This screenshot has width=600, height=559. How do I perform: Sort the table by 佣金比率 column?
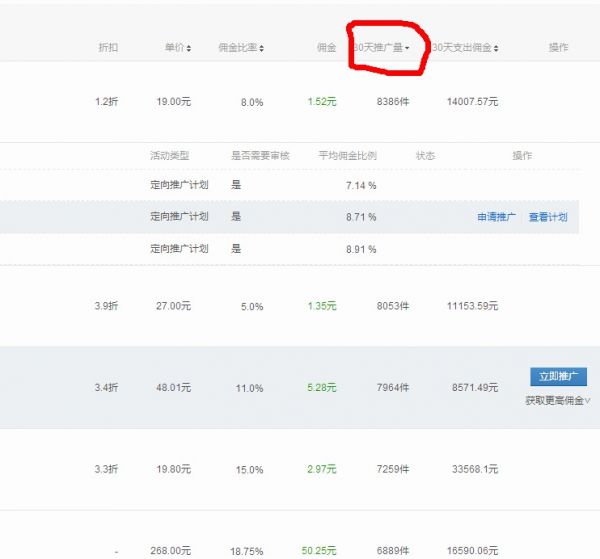pos(263,48)
